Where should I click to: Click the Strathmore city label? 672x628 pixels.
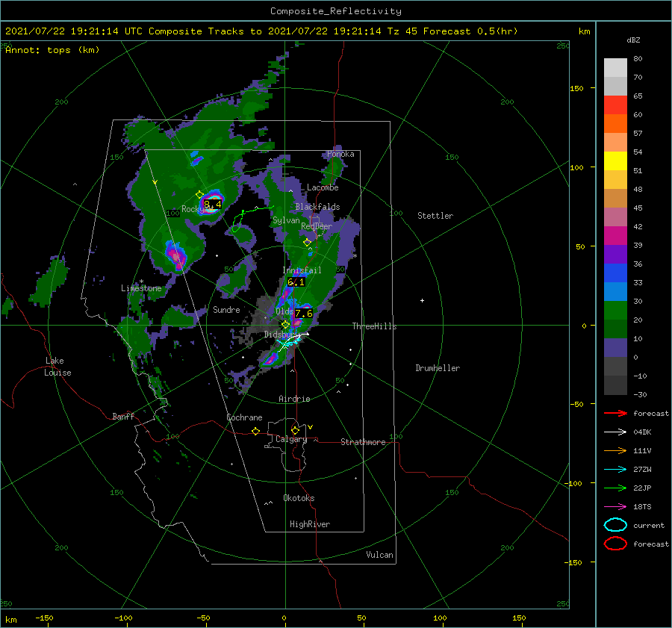click(x=363, y=442)
